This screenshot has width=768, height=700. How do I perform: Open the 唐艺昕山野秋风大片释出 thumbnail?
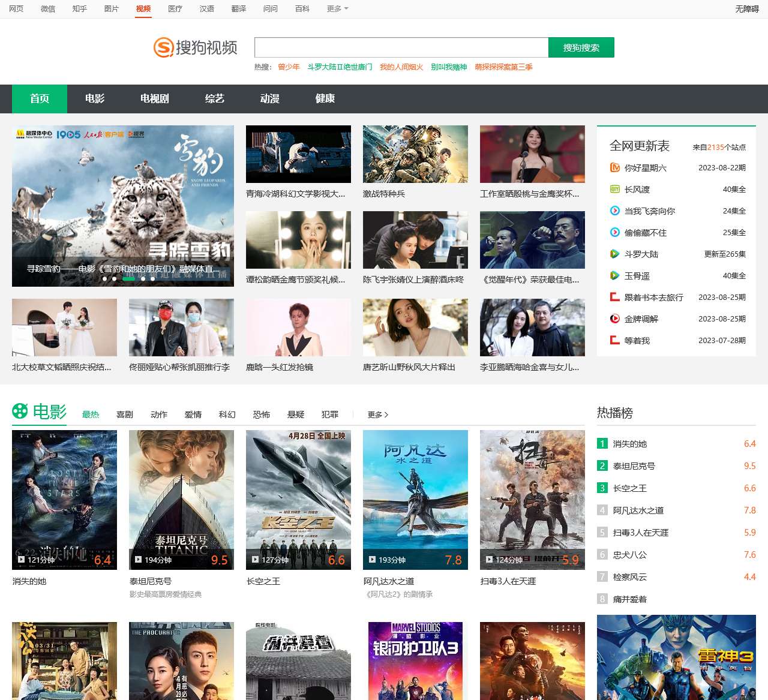(x=415, y=328)
